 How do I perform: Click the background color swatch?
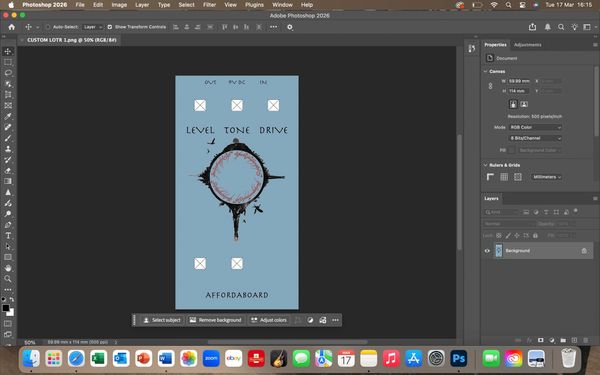click(x=10, y=312)
